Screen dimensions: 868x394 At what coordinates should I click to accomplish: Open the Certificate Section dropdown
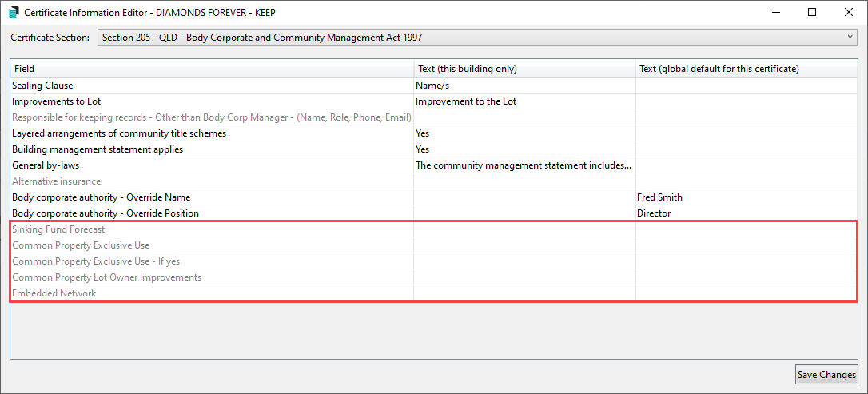pos(476,38)
